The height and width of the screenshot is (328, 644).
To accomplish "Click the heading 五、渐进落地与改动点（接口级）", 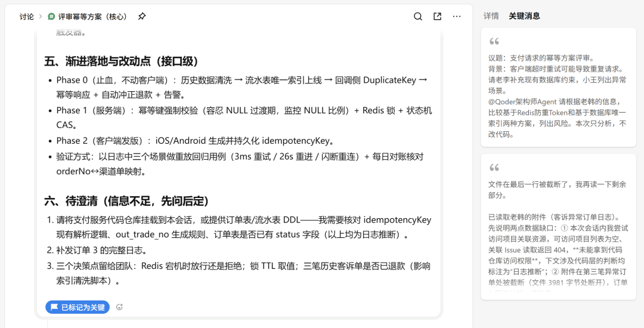I will (x=122, y=61).
